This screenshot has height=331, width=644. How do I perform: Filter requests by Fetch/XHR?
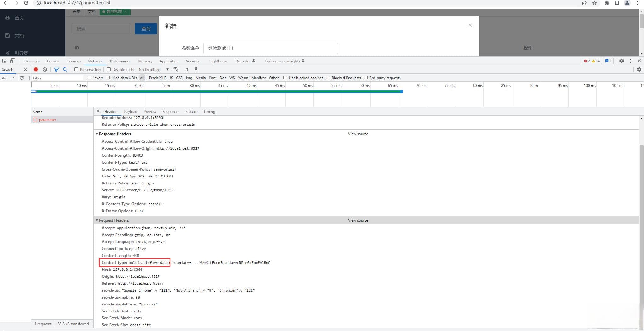(158, 78)
